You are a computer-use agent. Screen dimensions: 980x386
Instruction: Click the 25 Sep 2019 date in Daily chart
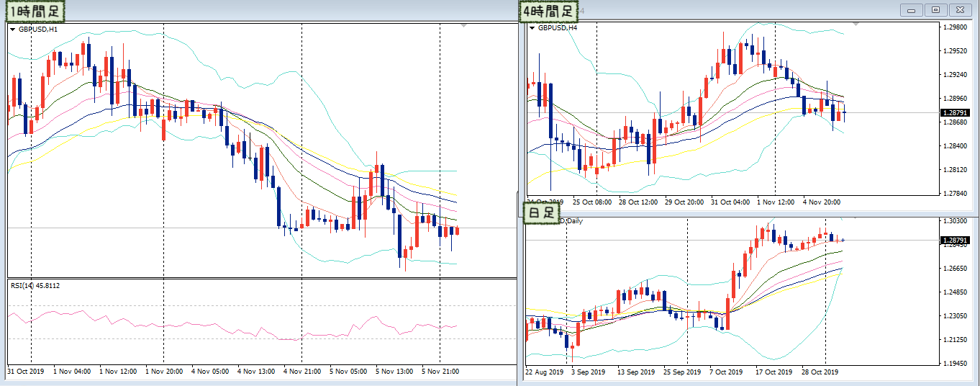[683, 372]
